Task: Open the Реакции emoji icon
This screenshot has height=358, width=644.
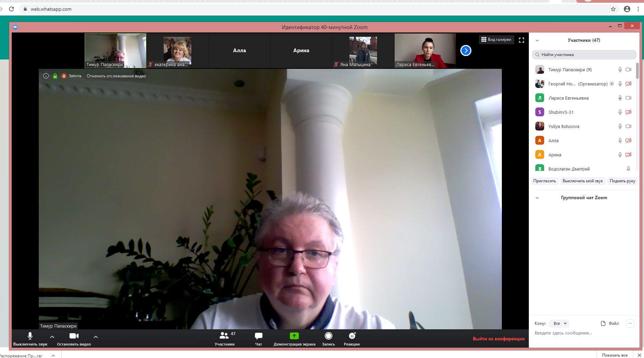Action: [x=352, y=336]
